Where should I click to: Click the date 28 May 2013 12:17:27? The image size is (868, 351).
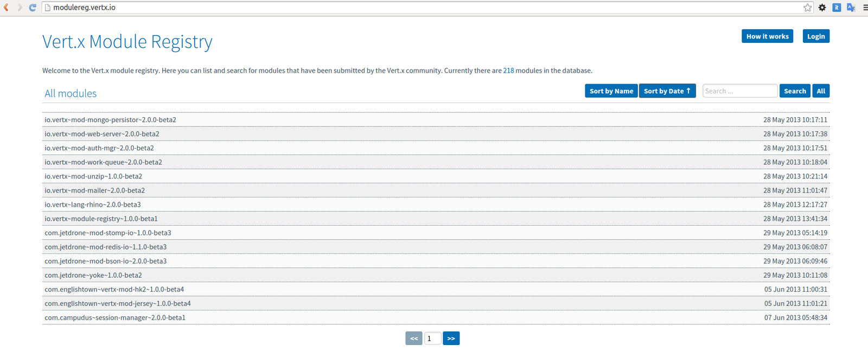795,205
